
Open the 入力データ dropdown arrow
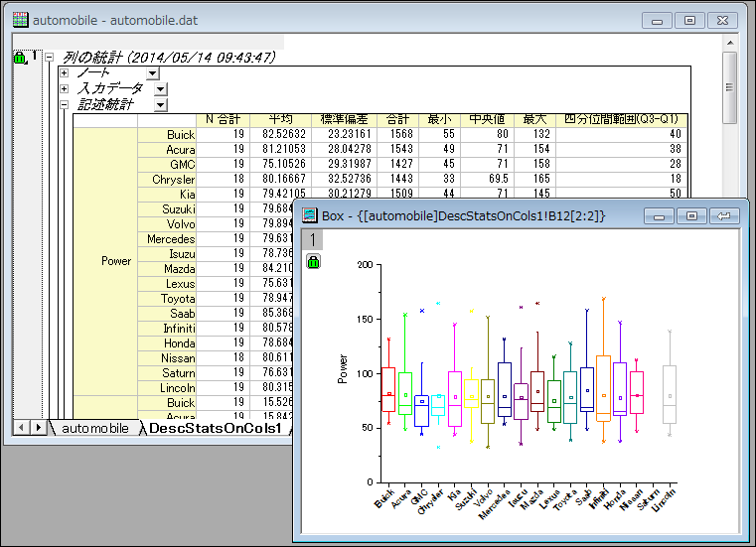tap(161, 88)
